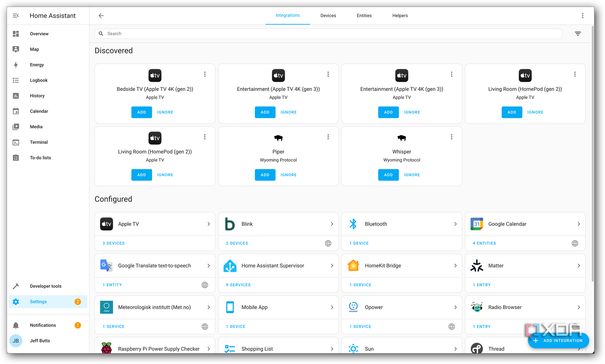Open the History chart icon
This screenshot has height=364, width=605.
click(x=16, y=96)
